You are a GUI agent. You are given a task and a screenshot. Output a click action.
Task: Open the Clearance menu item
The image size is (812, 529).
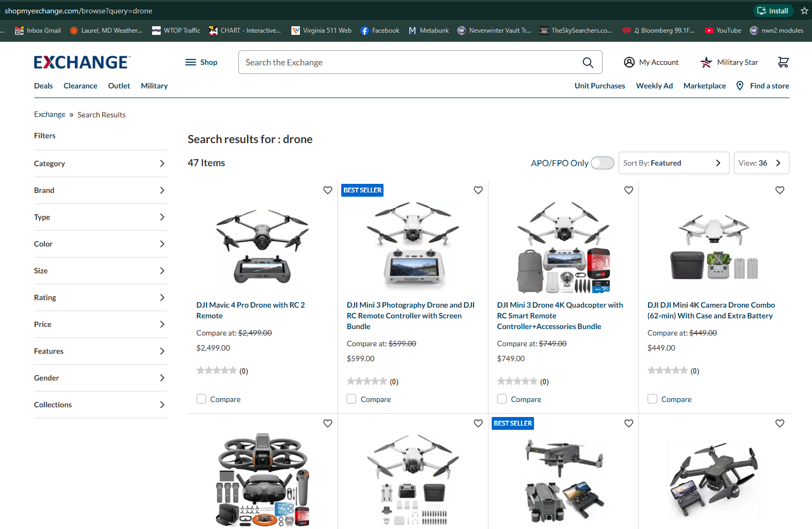(80, 86)
